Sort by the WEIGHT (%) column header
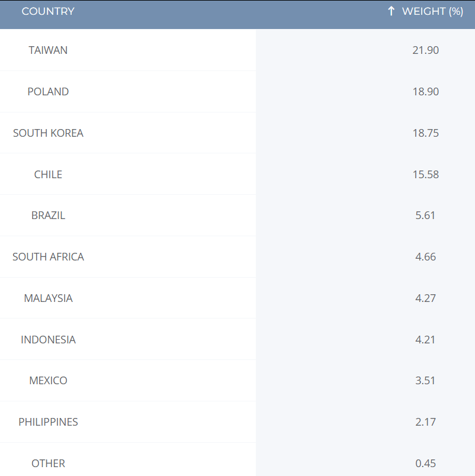Viewport: 475px width, 476px height. [425, 11]
